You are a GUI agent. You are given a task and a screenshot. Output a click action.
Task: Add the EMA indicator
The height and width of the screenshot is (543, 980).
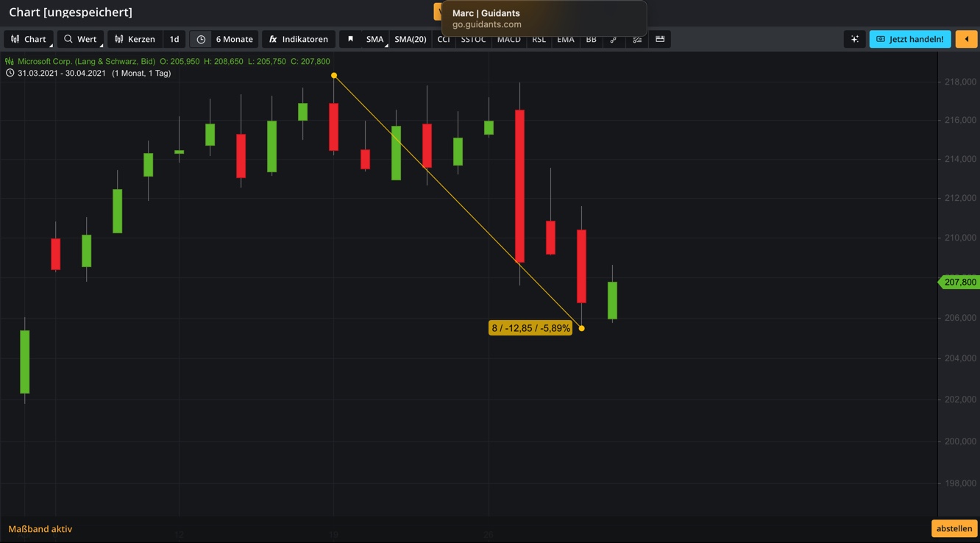566,39
